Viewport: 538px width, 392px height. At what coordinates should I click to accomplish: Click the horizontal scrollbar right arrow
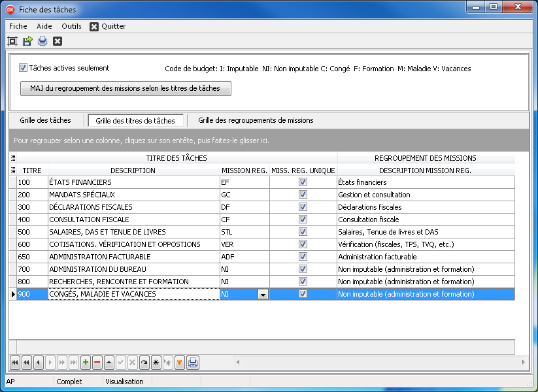(x=523, y=362)
